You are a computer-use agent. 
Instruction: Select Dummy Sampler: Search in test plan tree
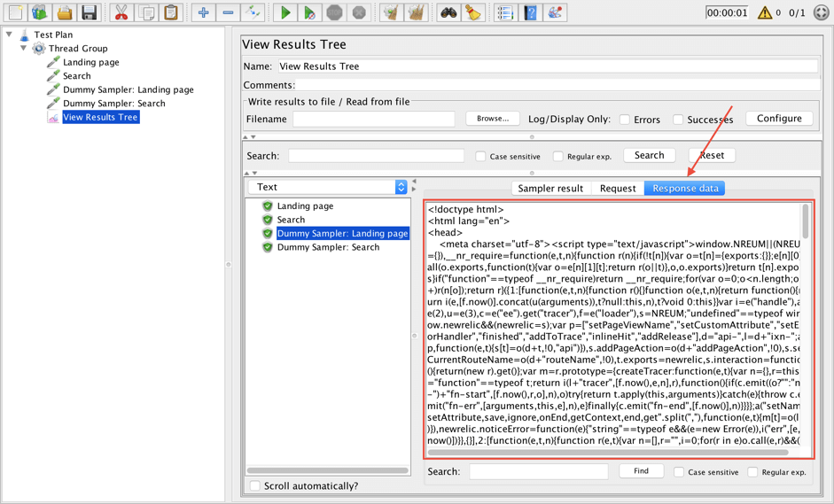tap(114, 104)
